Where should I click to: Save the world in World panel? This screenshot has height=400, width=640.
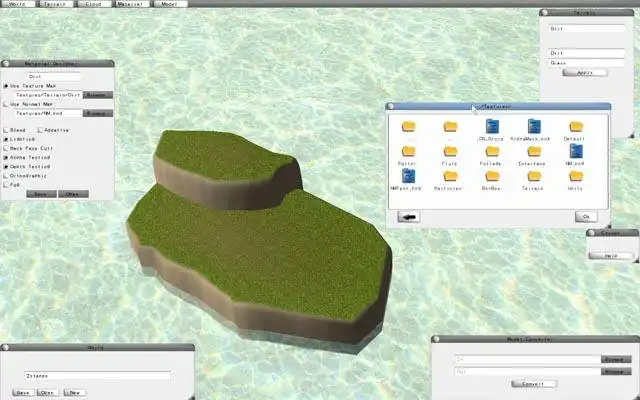coord(23,393)
